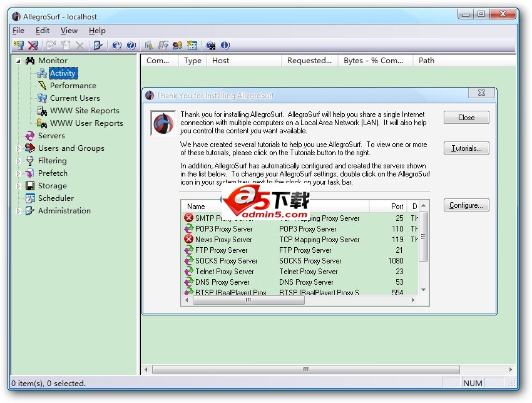The height and width of the screenshot is (403, 532).
Task: Click the horizontal scrollbar in the server list
Action: pyautogui.click(x=248, y=300)
